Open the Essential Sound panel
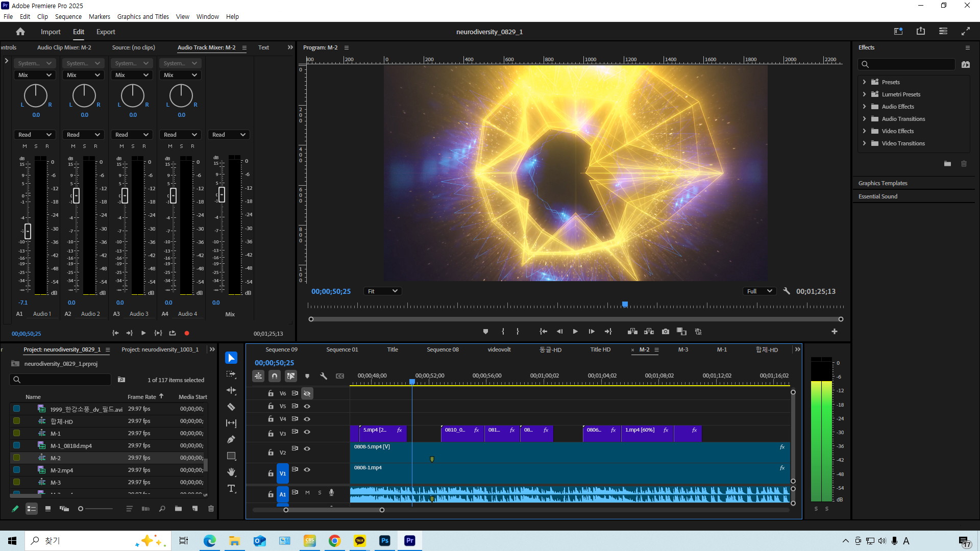The height and width of the screenshot is (551, 980). point(878,196)
